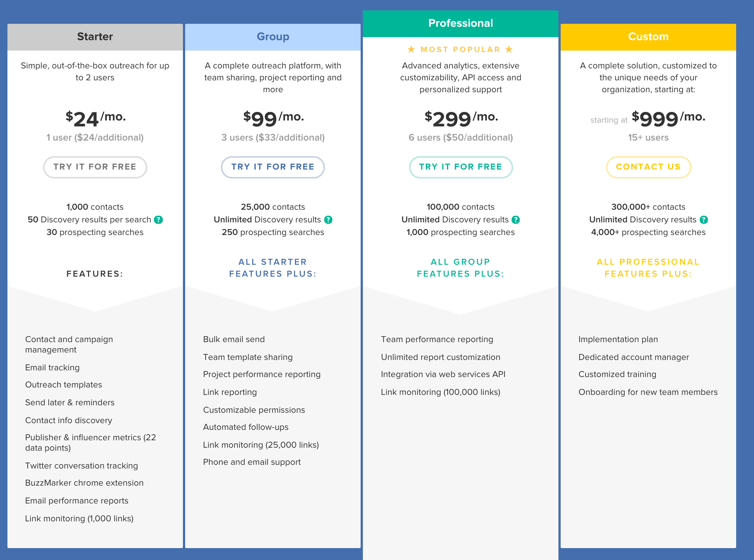Click the yellow Custom plan header
The height and width of the screenshot is (560, 754).
point(648,37)
